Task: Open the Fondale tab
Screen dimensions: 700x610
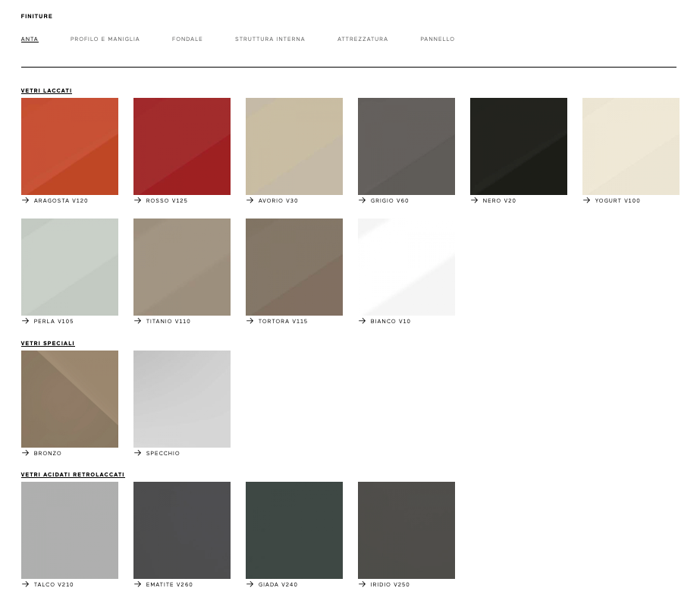Action: (187, 39)
